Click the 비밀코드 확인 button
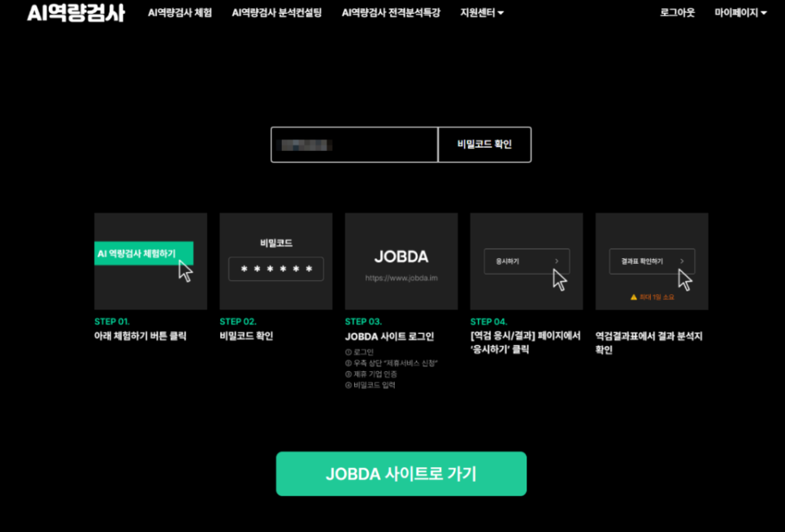The height and width of the screenshot is (532, 785). pyautogui.click(x=484, y=145)
